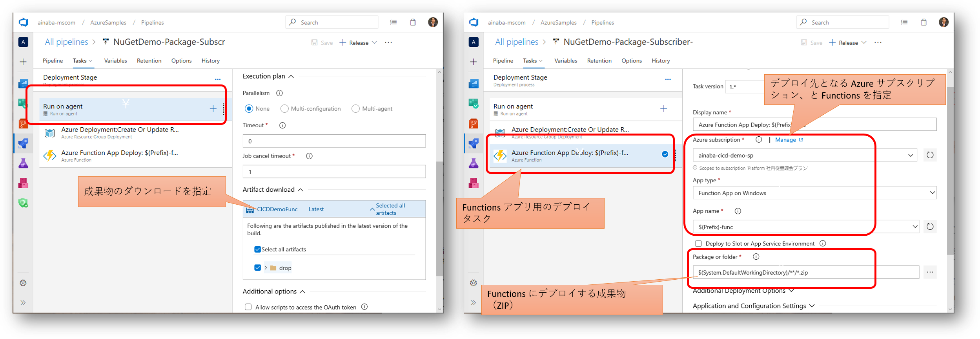Open Artifacts icon in right window sidebar
This screenshot has width=980, height=339.
474,183
